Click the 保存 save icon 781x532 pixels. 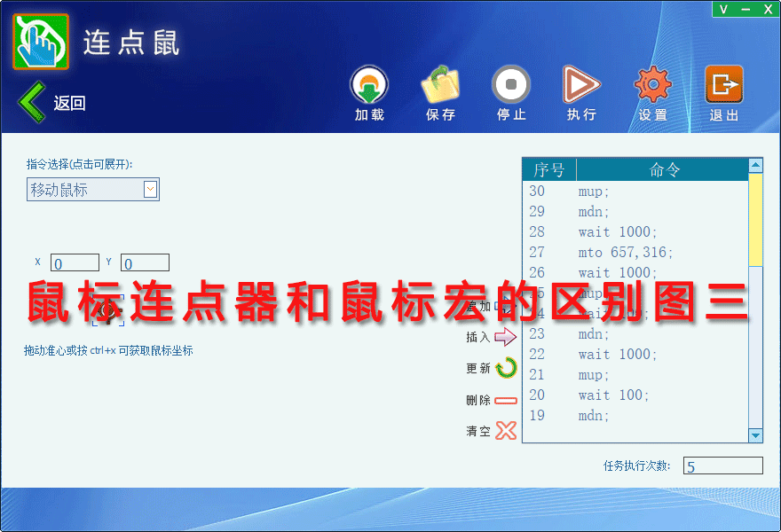click(x=440, y=84)
